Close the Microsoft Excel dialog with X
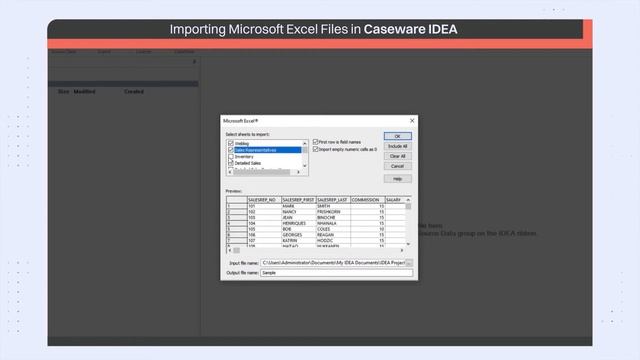Screen dimensions: 640x360 click(412, 121)
